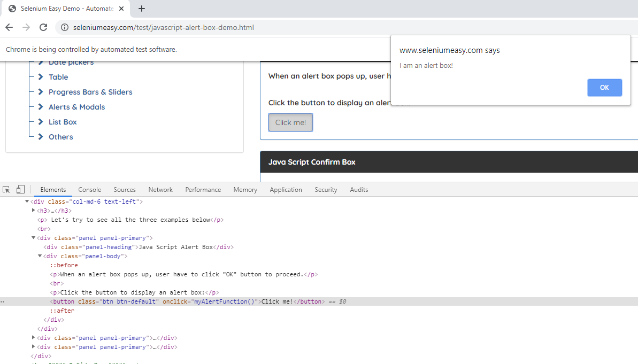The height and width of the screenshot is (364, 638).
Task: Switch to the Security tab in DevTools
Action: [326, 190]
